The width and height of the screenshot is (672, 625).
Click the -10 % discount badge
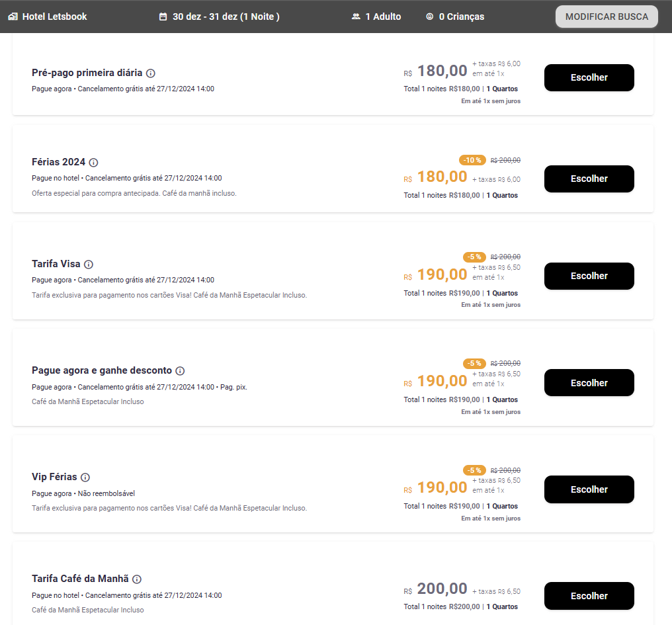pos(472,160)
